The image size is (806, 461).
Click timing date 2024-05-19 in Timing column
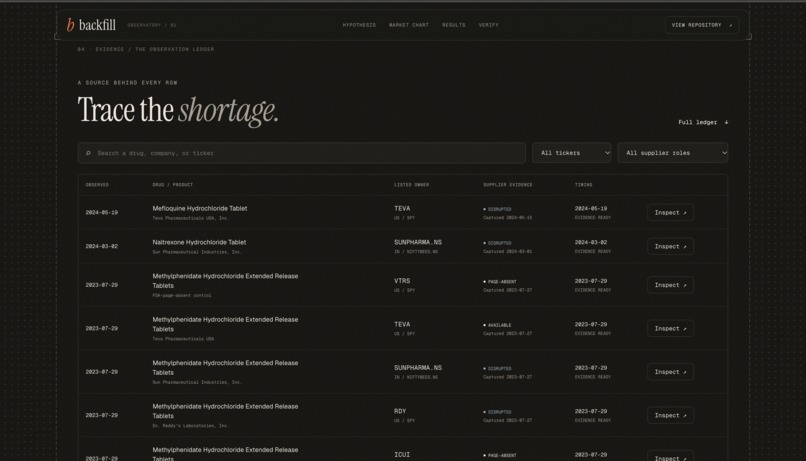click(591, 209)
